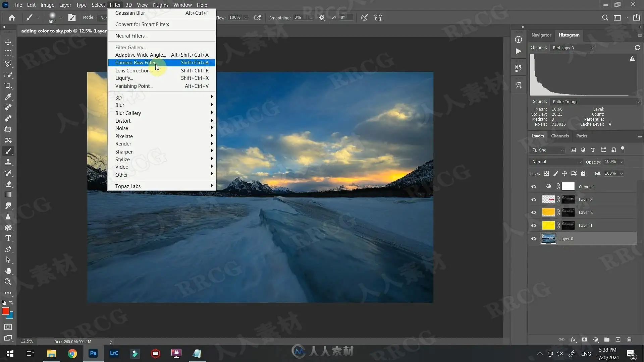Click the Delete layer trash icon
644x362 pixels.
click(x=629, y=340)
